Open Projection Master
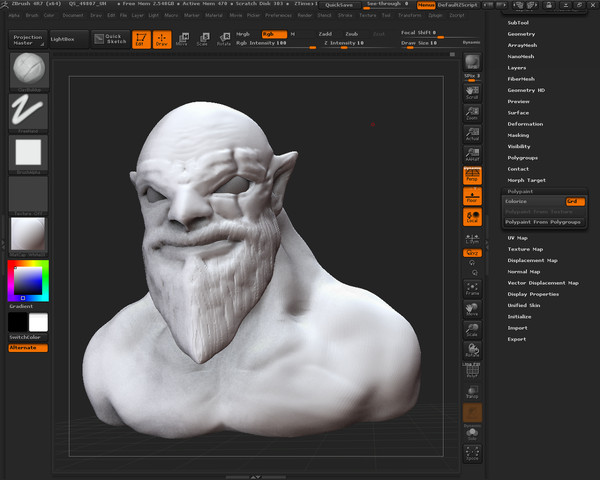 (28, 39)
